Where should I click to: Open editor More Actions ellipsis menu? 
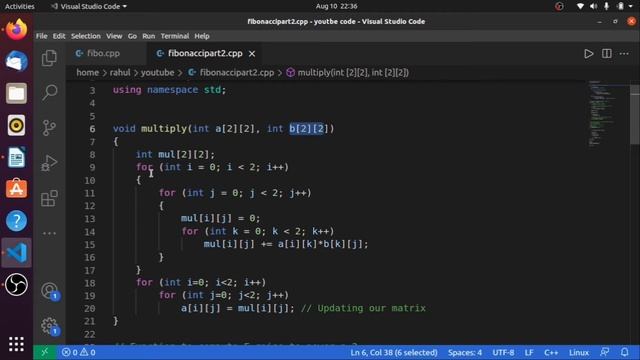click(x=624, y=54)
